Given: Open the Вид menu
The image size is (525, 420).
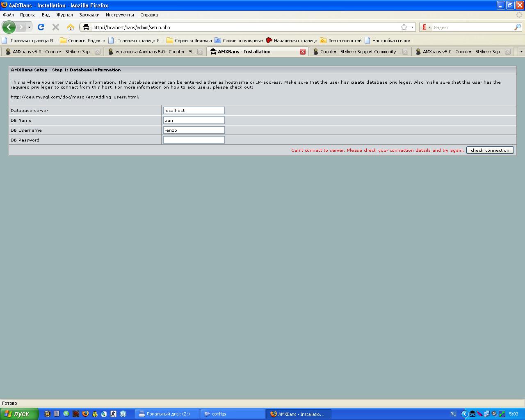Looking at the screenshot, I should click(46, 15).
